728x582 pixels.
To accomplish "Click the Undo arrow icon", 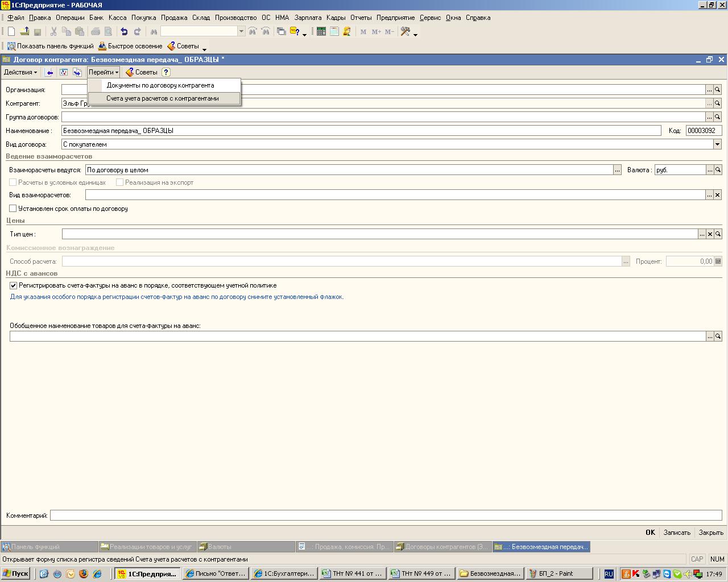I will (124, 32).
